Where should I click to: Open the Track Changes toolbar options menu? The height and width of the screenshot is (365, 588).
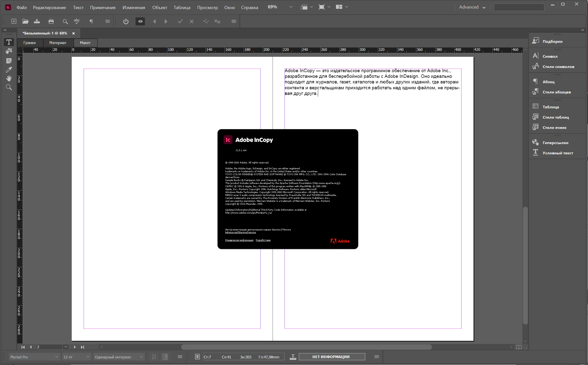[x=234, y=22]
